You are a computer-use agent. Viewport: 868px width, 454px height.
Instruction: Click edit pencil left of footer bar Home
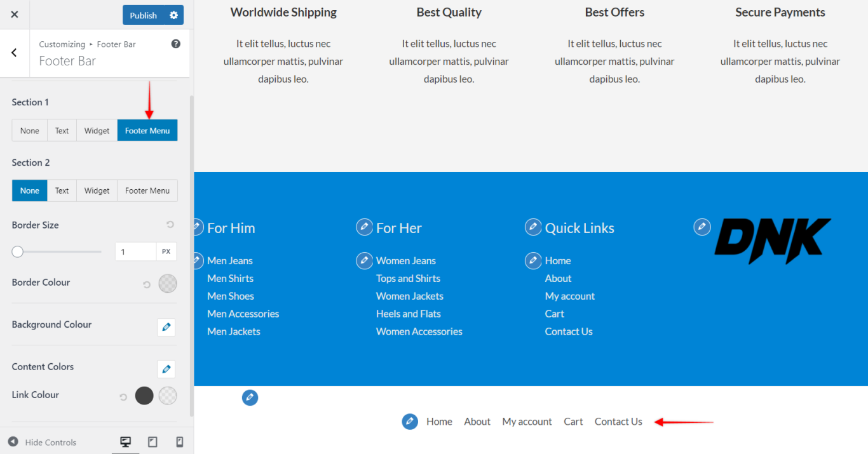pyautogui.click(x=410, y=422)
